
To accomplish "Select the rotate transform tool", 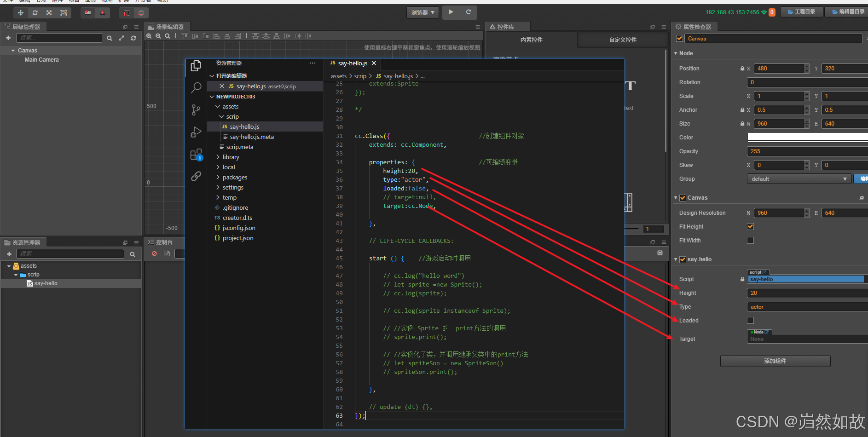I will point(35,13).
